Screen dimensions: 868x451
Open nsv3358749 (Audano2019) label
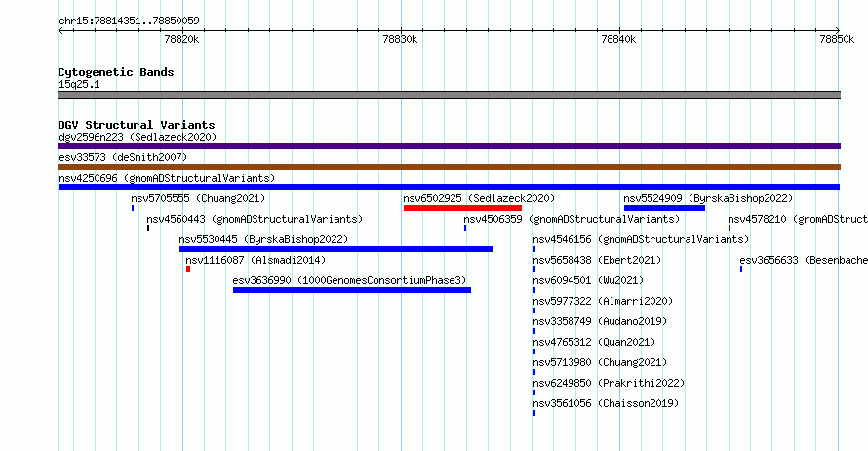tap(600, 321)
